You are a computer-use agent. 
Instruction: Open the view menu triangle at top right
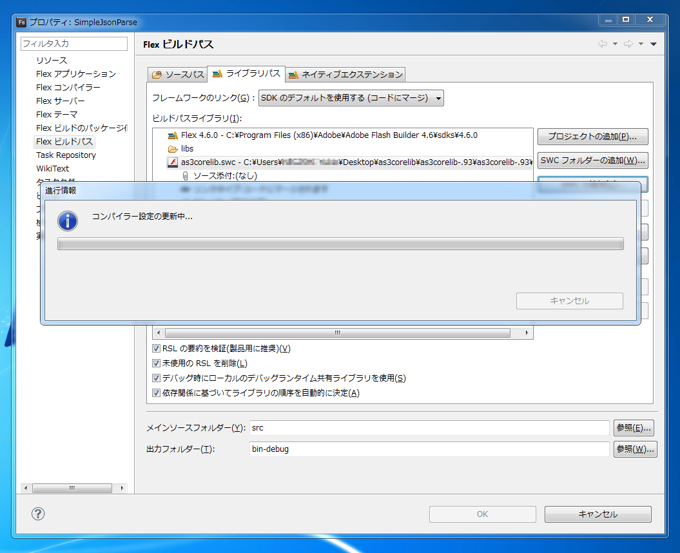pyautogui.click(x=653, y=44)
